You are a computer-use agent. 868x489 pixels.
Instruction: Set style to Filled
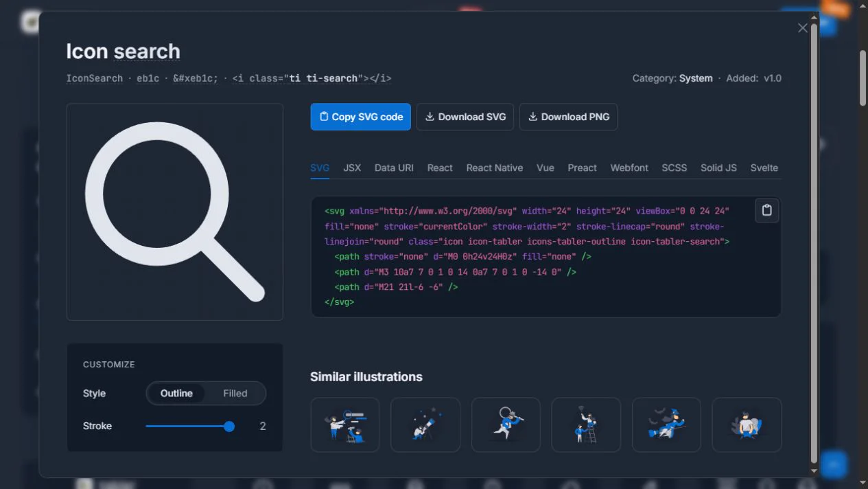point(235,394)
